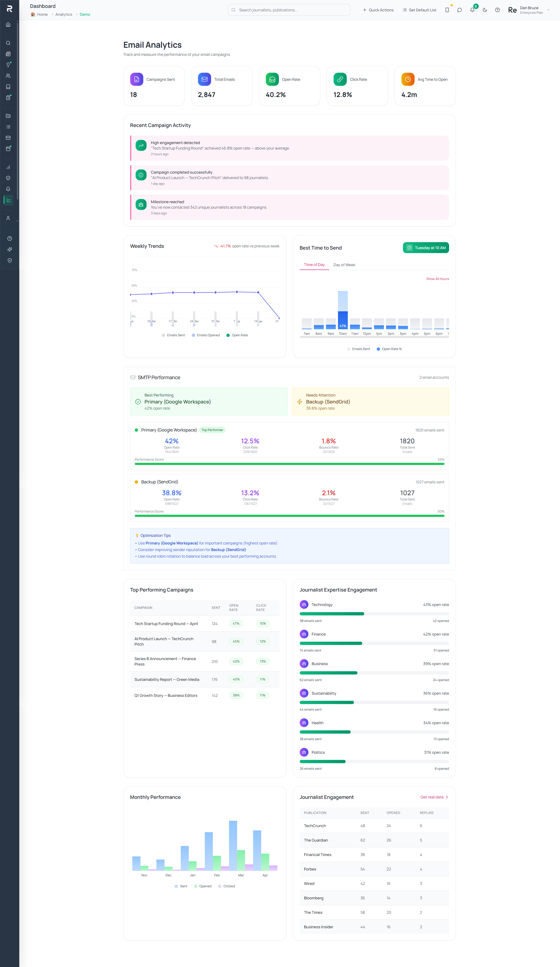
Task: Open notifications bell with badge 5
Action: pyautogui.click(x=472, y=10)
